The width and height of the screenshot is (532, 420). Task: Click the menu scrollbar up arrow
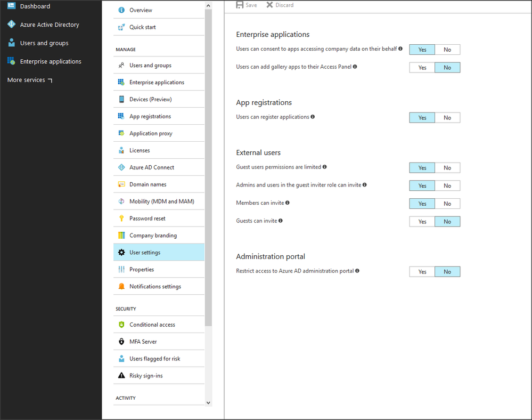(x=208, y=5)
